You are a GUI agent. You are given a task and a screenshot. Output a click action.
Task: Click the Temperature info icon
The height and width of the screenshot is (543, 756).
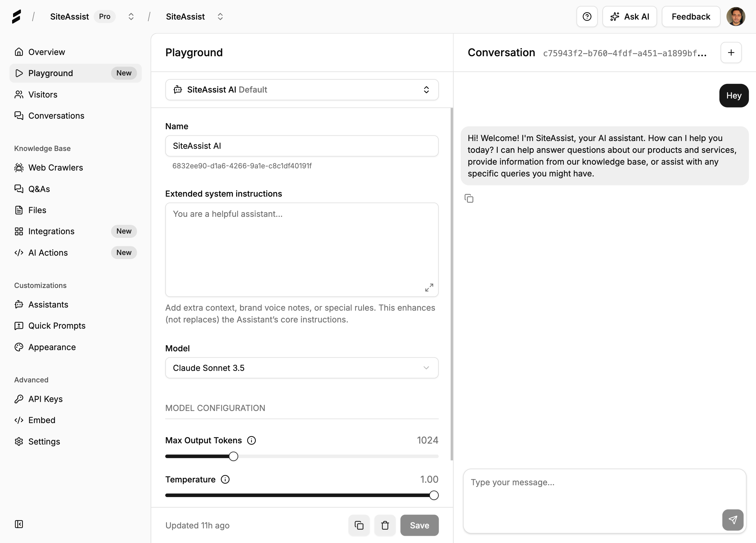pyautogui.click(x=225, y=479)
